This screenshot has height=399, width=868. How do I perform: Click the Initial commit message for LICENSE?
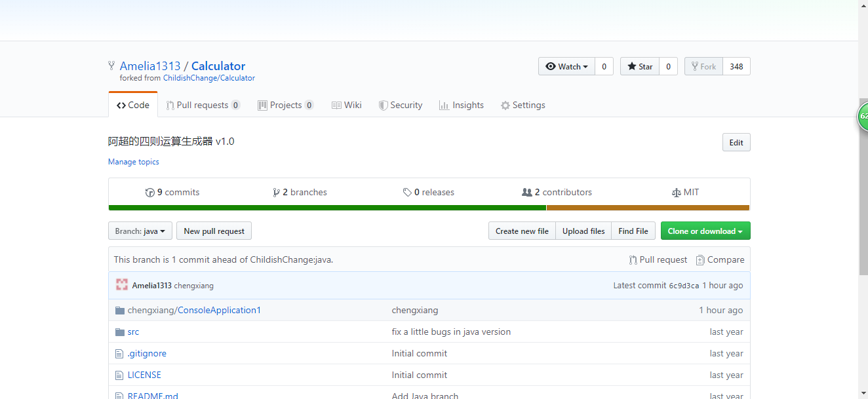(420, 375)
